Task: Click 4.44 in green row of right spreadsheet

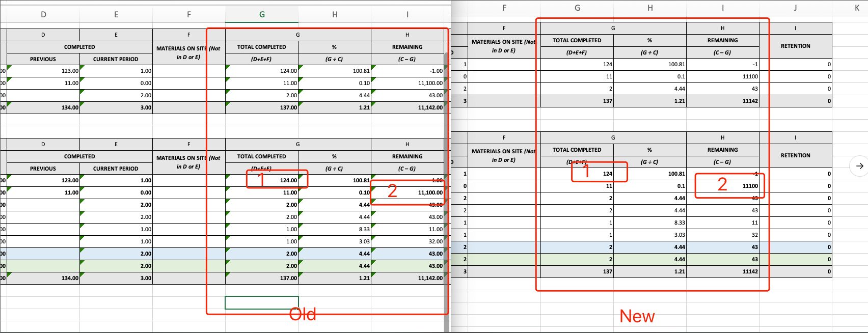Action: click(x=650, y=259)
